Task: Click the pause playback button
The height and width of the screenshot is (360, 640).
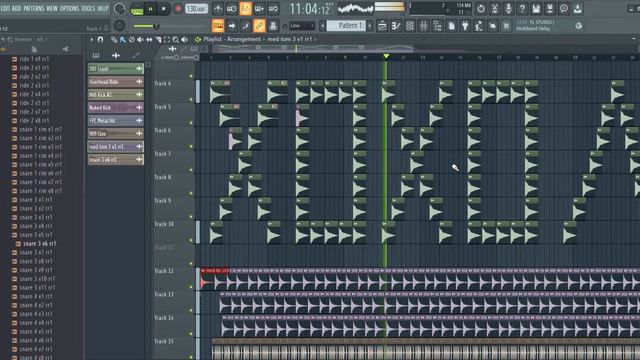Action: [x=151, y=9]
